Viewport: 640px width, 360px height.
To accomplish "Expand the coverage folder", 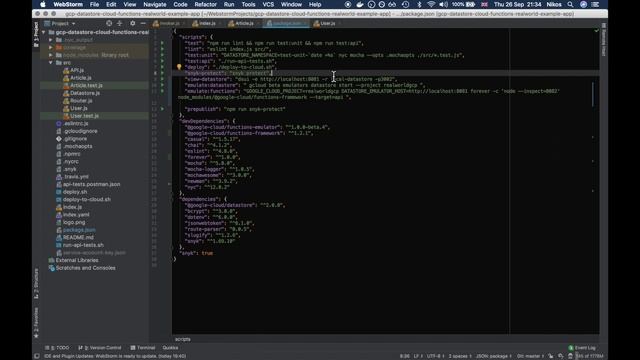I will click(51, 47).
